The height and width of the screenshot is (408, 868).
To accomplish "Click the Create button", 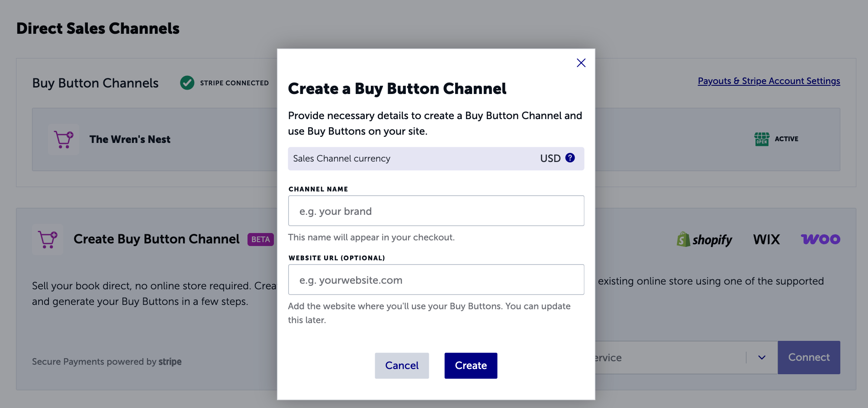I will coord(471,366).
